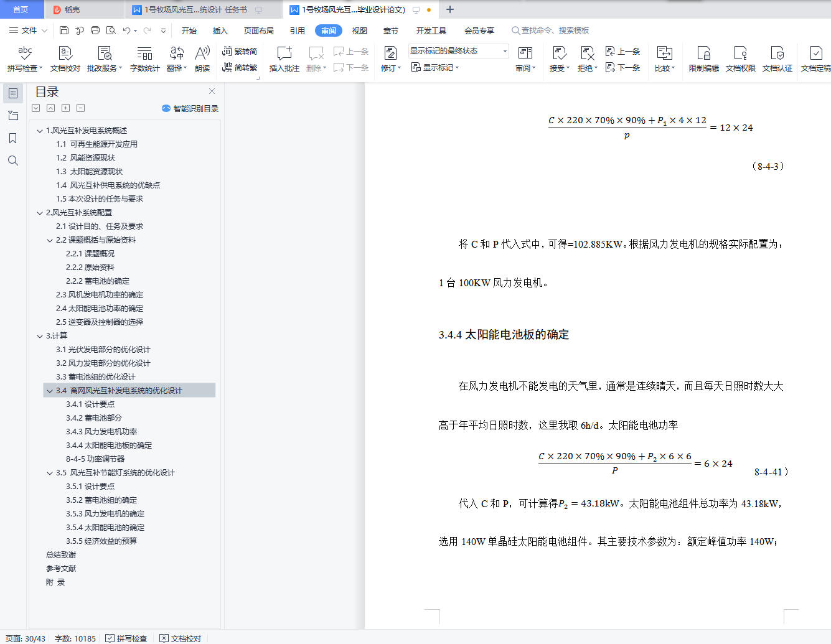The image size is (831, 644).
Task: Click the word count 10185 in status bar
Action: tap(75, 638)
